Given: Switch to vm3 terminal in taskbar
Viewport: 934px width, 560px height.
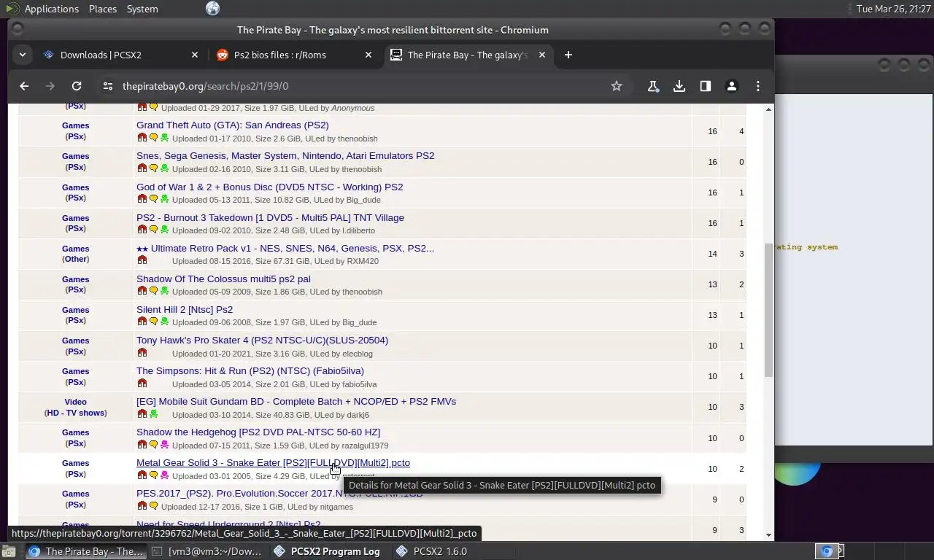Looking at the screenshot, I should coord(207,551).
